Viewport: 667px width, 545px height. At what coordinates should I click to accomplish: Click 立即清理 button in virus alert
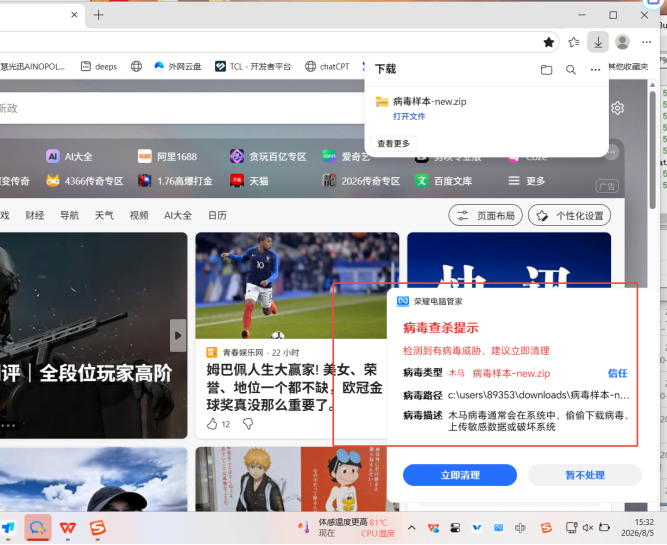pos(460,475)
